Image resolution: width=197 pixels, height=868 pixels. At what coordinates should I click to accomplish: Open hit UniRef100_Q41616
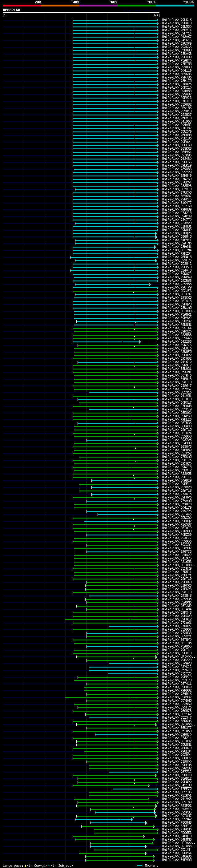(177, 40)
